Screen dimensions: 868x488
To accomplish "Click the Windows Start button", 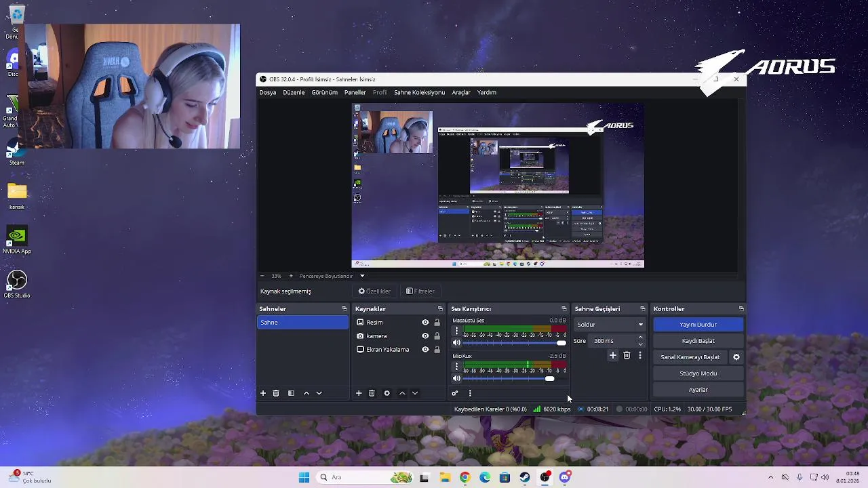I will (x=304, y=477).
